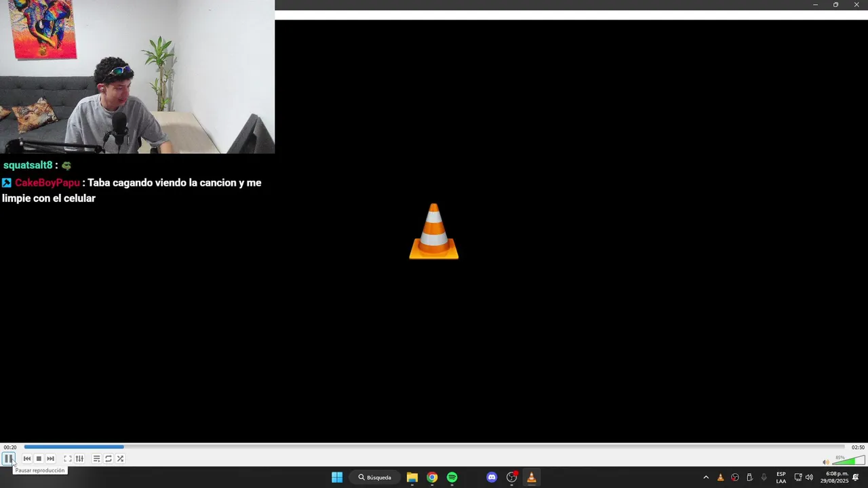Click the VLC cone tray icon

[720, 477]
